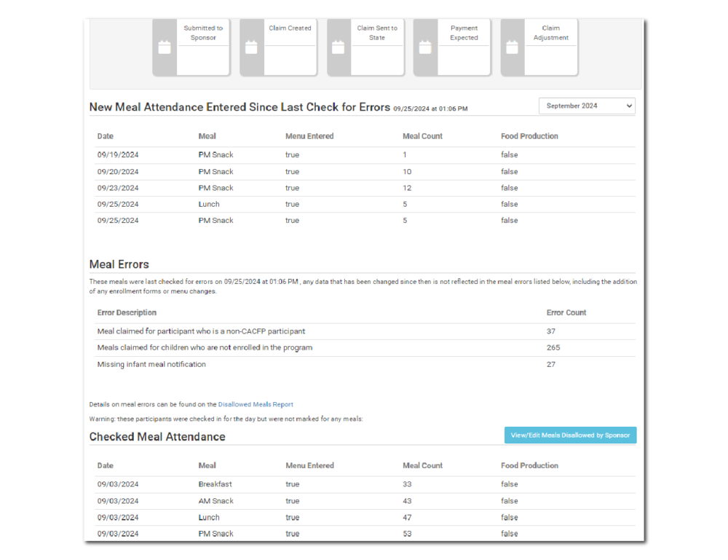The height and width of the screenshot is (560, 728).
Task: Click the calendar icon on Claim Created card
Action: (x=250, y=47)
